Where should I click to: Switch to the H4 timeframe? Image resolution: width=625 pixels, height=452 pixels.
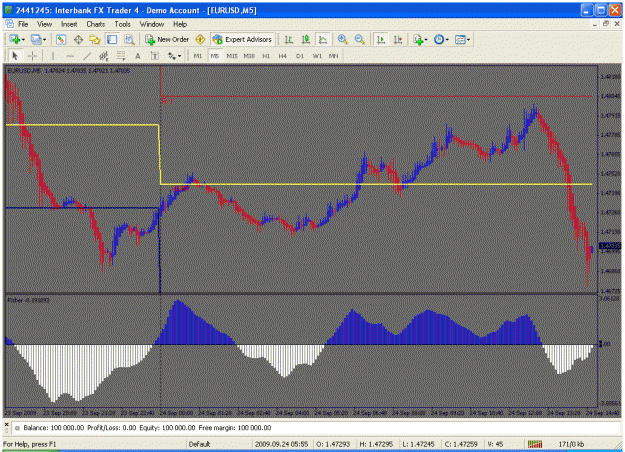coord(283,56)
